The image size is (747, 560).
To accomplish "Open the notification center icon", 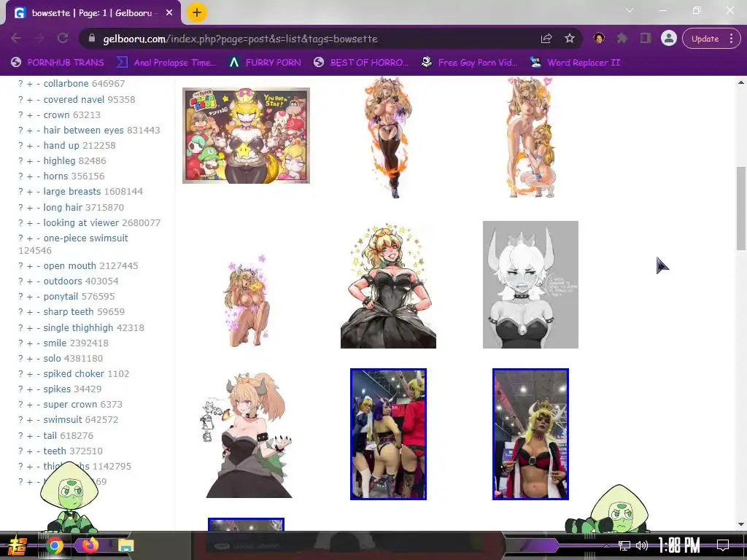I will point(723,545).
